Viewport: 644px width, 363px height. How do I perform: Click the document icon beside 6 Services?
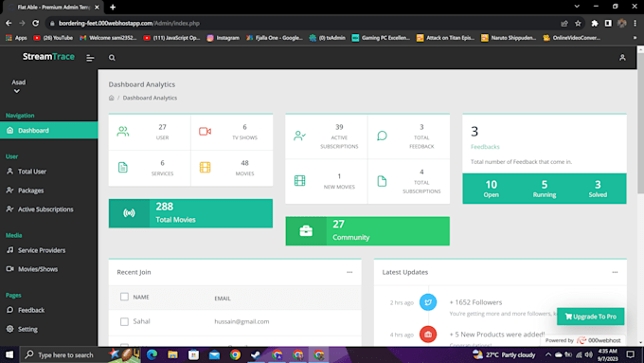click(123, 168)
